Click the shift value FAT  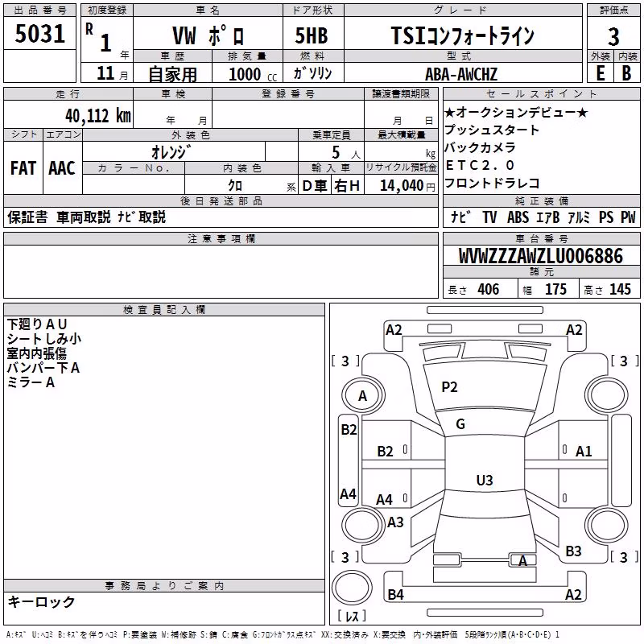(23, 168)
